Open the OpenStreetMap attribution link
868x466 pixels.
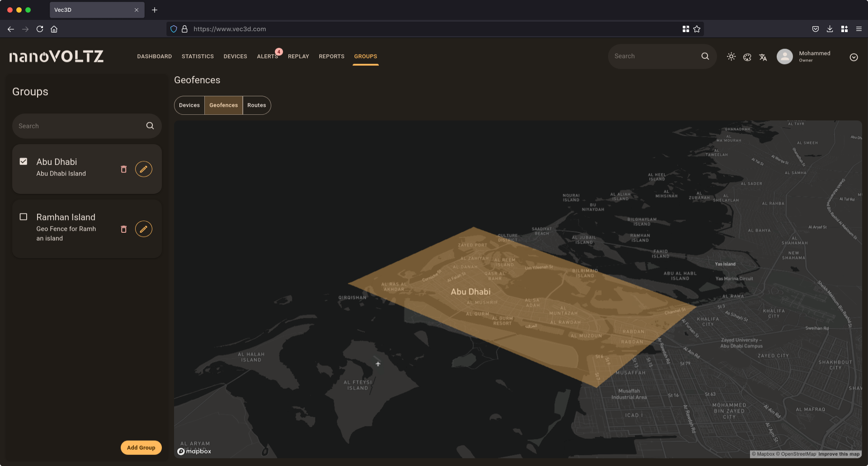[x=796, y=454]
